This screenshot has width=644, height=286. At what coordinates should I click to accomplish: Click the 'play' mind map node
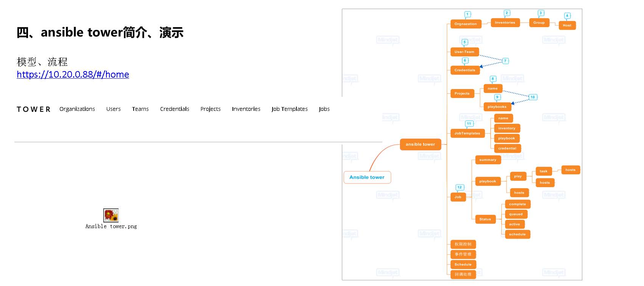click(x=518, y=176)
